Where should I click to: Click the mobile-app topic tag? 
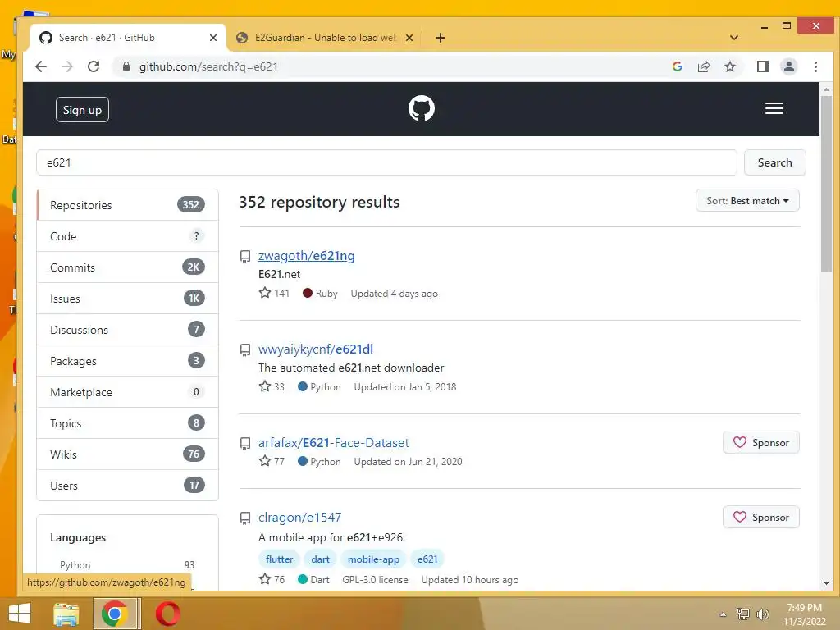coord(373,559)
